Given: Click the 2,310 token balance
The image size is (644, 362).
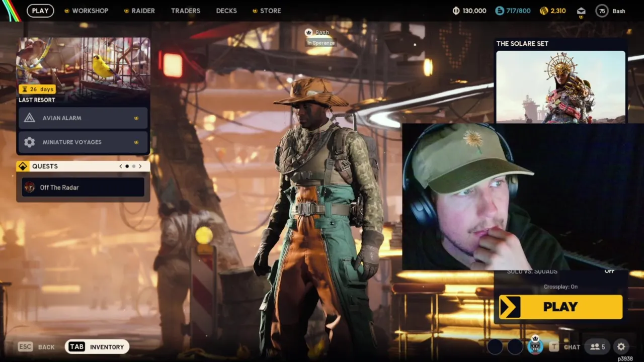Looking at the screenshot, I should pyautogui.click(x=558, y=11).
